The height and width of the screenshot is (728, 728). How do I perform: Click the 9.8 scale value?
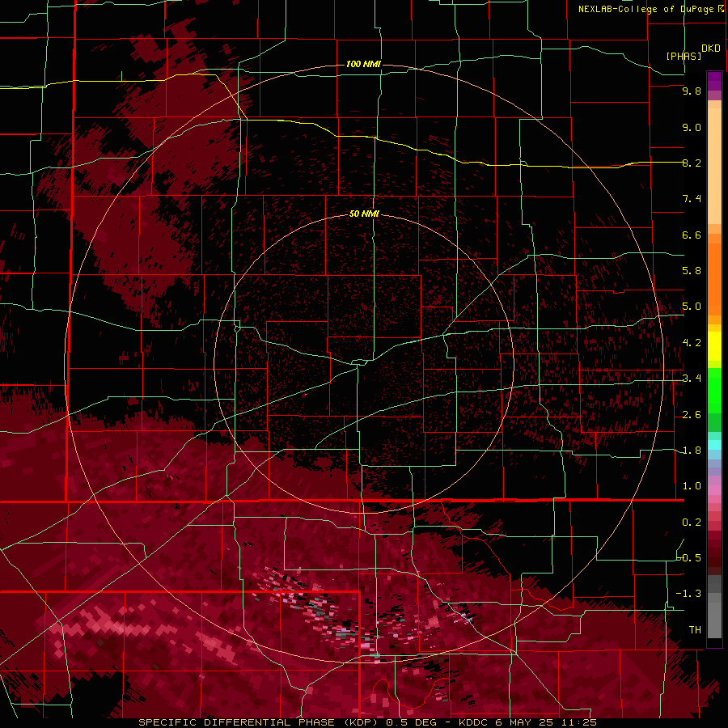coord(692,91)
